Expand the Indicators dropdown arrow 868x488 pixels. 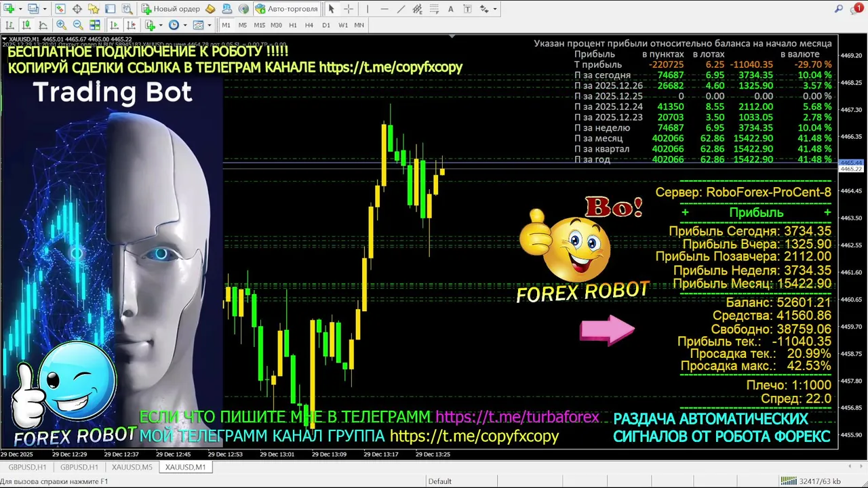(x=161, y=25)
